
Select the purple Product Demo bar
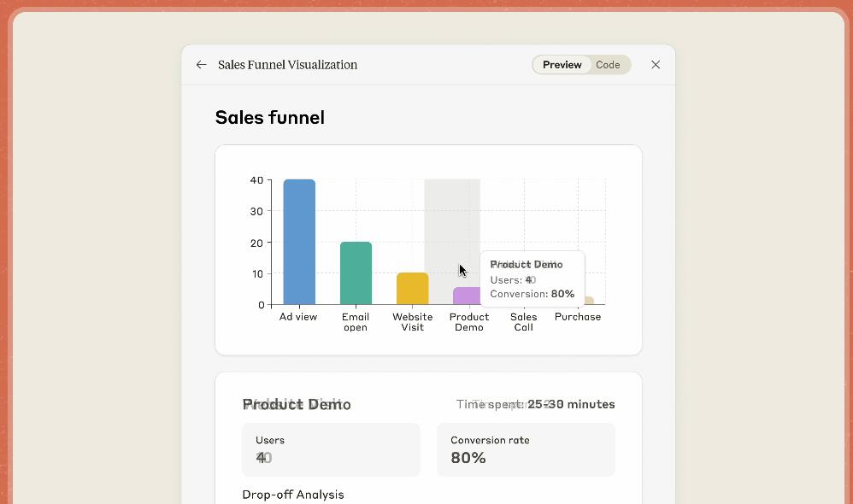coord(465,296)
